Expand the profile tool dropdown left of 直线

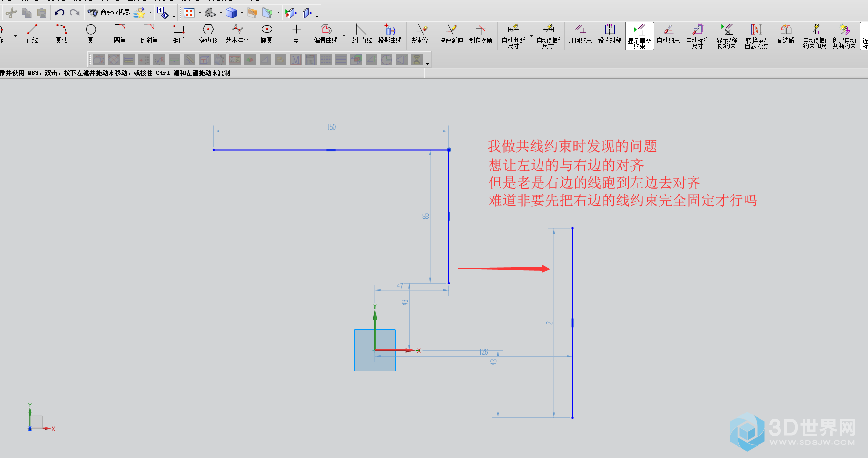[x=15, y=36]
